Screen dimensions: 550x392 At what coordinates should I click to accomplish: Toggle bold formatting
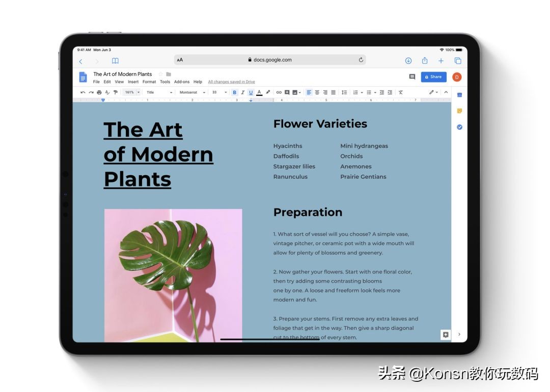pyautogui.click(x=235, y=93)
